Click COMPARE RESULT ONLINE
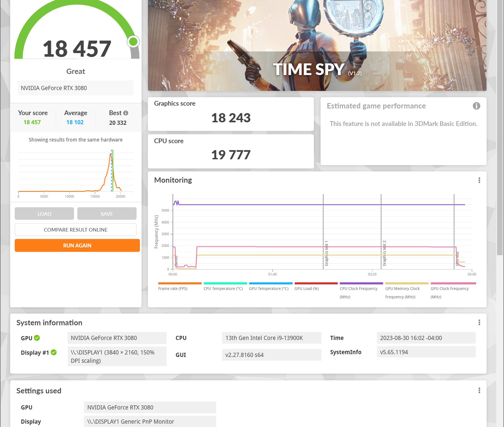Screen dimensions: 504x427 75,230
